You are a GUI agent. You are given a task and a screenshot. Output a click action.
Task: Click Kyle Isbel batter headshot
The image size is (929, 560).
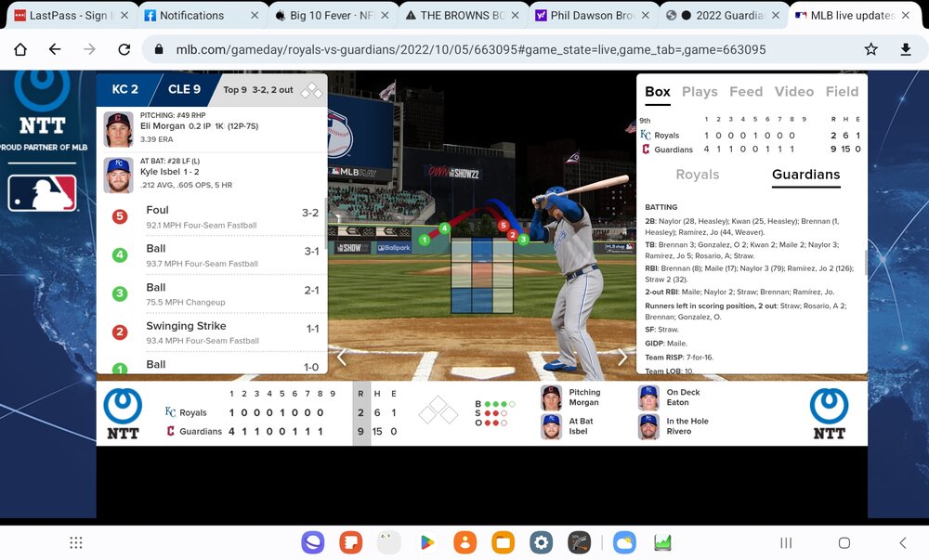[x=119, y=175]
